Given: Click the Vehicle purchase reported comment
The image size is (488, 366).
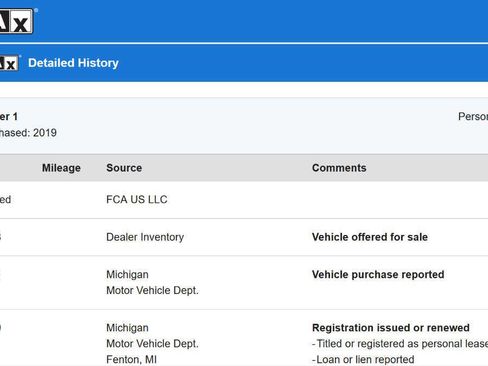Looking at the screenshot, I should click(378, 274).
